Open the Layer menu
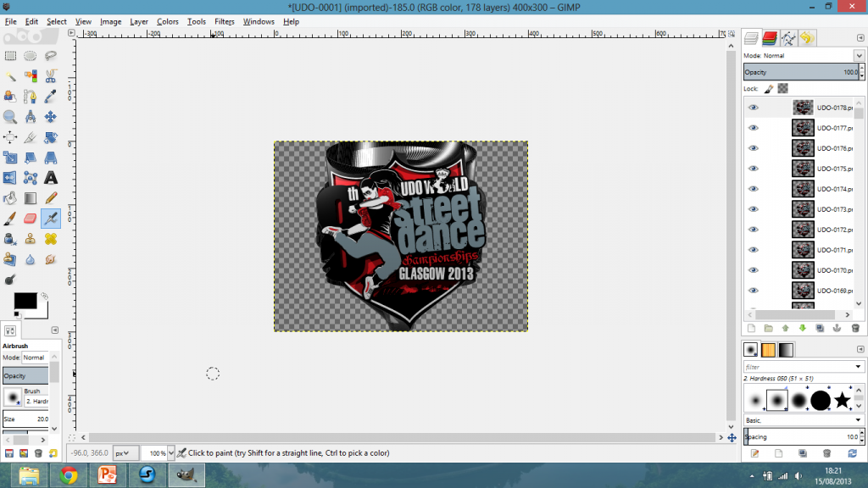The height and width of the screenshot is (488, 868). click(139, 21)
